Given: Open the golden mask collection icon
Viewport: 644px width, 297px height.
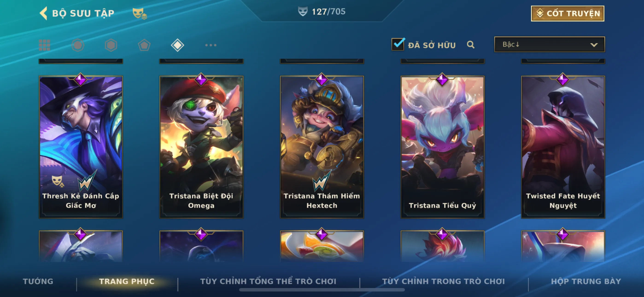Looking at the screenshot, I should coord(140,13).
